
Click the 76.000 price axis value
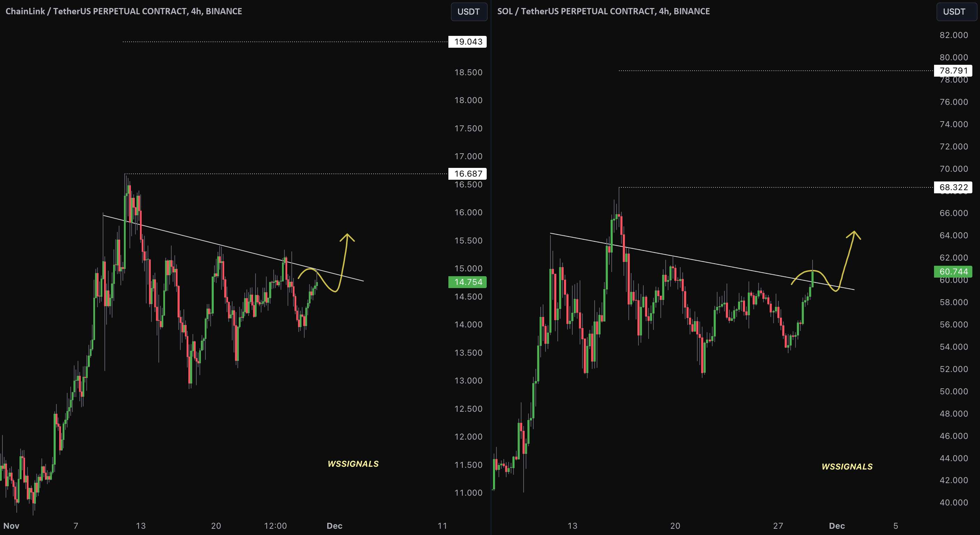[x=954, y=102]
